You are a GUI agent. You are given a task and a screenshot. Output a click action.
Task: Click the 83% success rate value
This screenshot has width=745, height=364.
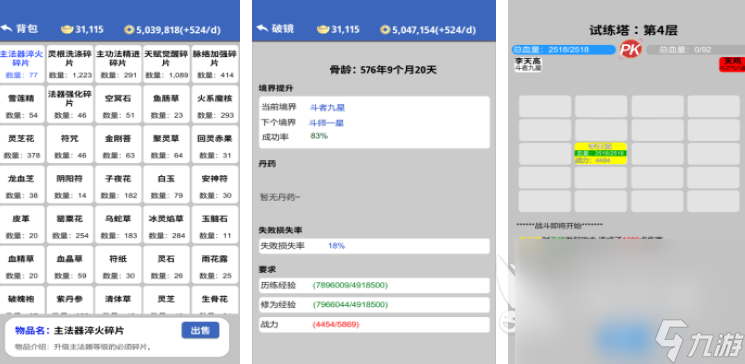[319, 136]
